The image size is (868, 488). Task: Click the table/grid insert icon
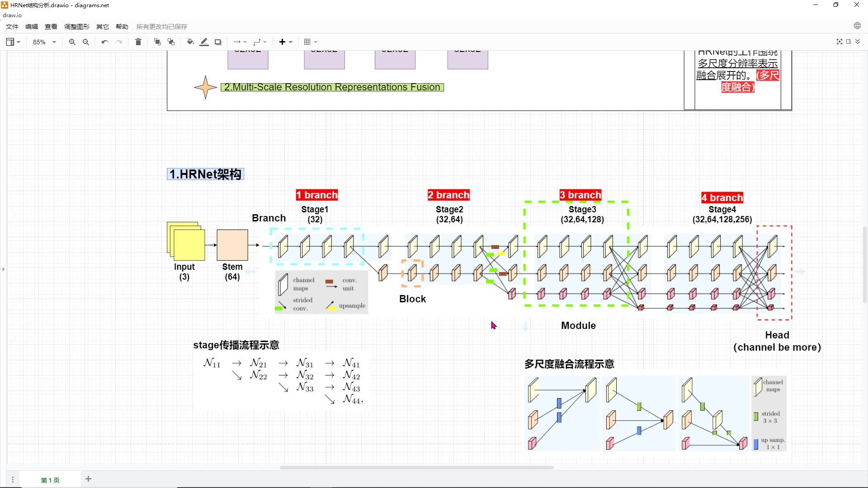click(x=307, y=42)
